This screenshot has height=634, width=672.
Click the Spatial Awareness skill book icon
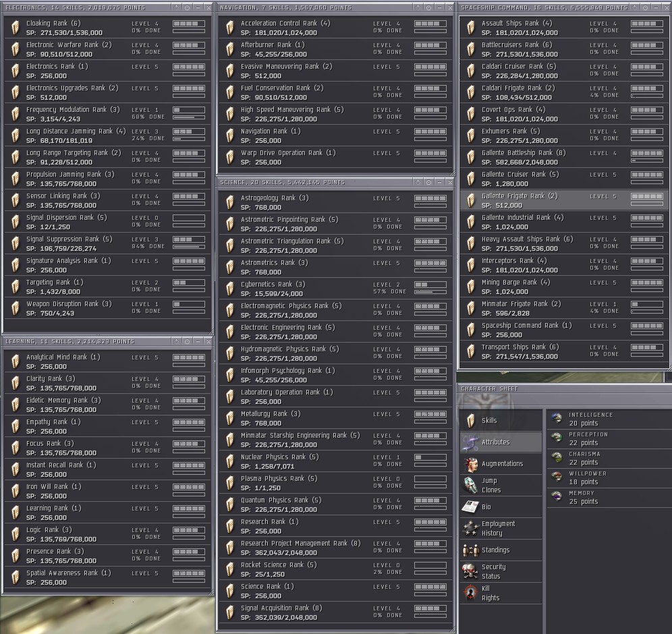16,577
